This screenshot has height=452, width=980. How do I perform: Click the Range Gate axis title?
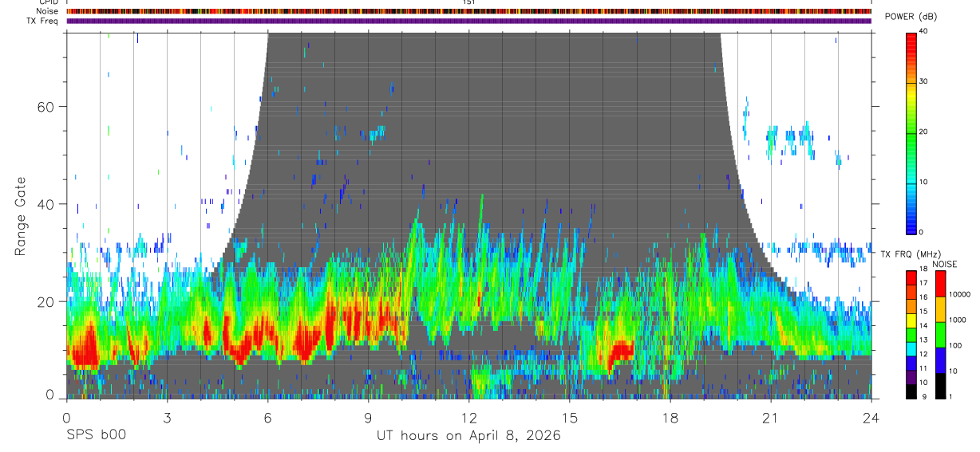pos(21,216)
